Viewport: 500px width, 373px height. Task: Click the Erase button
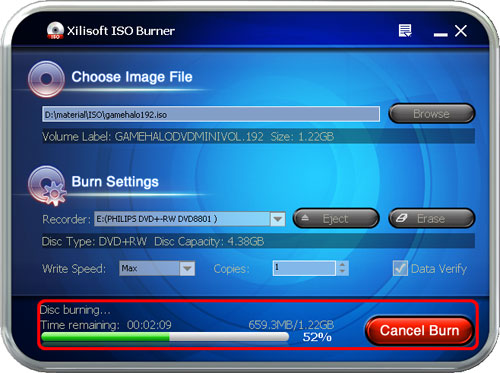[432, 219]
